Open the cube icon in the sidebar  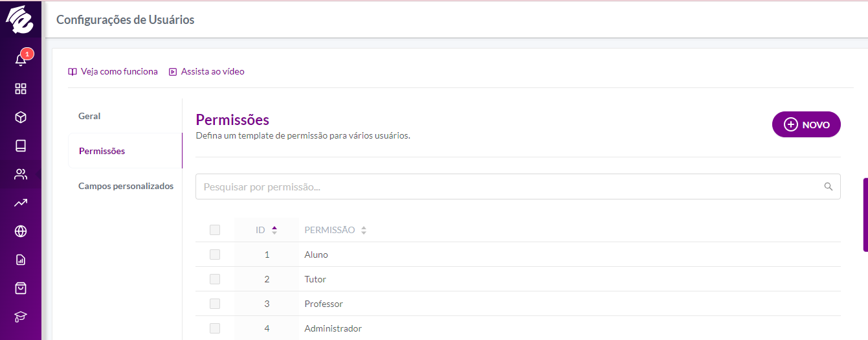coord(21,117)
